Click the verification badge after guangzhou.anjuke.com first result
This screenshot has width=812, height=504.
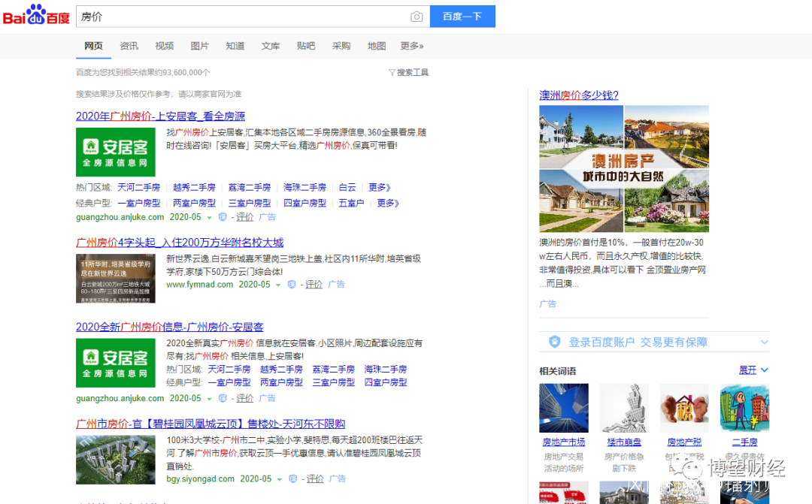pyautogui.click(x=222, y=217)
